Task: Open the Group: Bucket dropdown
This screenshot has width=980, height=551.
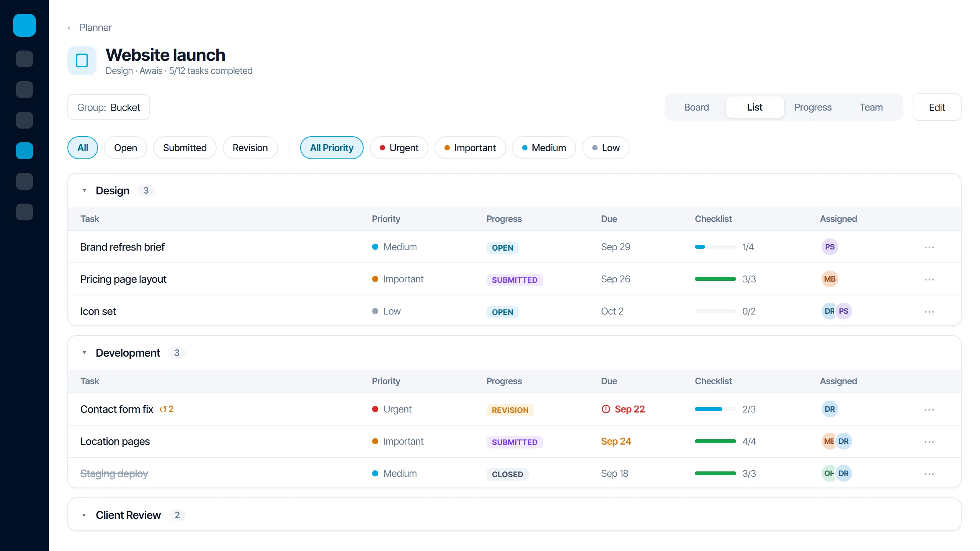Action: pyautogui.click(x=109, y=108)
